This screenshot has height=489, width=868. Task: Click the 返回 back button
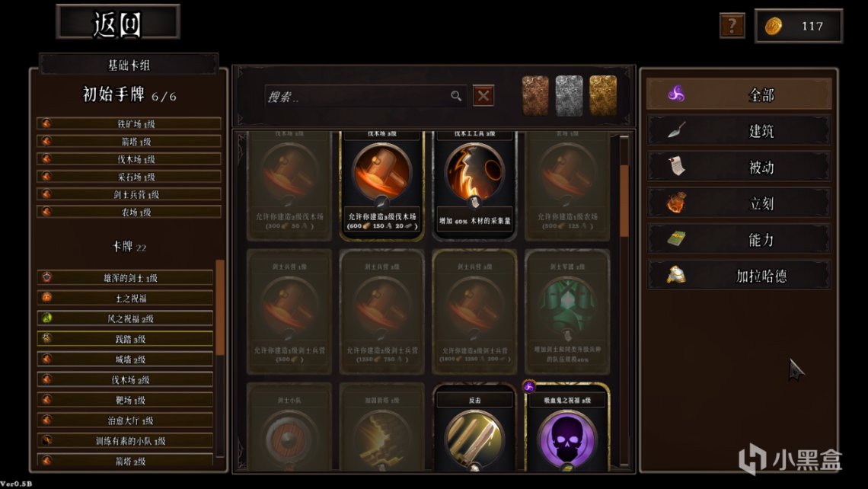(118, 22)
